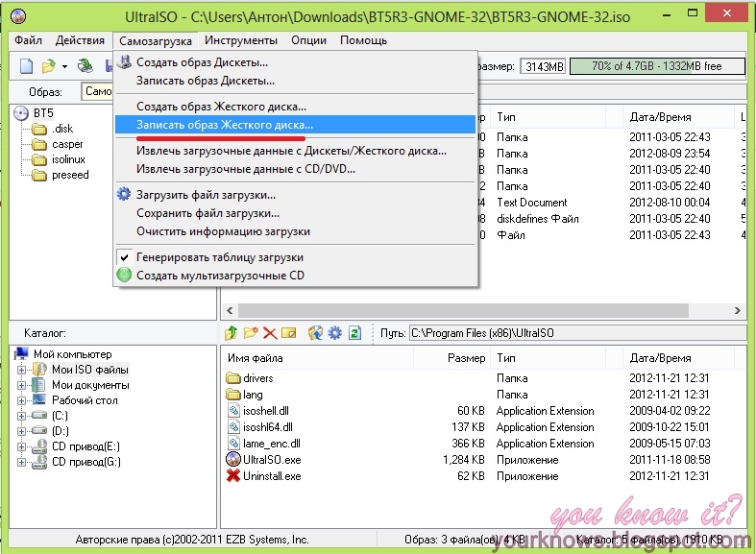
Task: Open the Действия menu
Action: click(80, 40)
